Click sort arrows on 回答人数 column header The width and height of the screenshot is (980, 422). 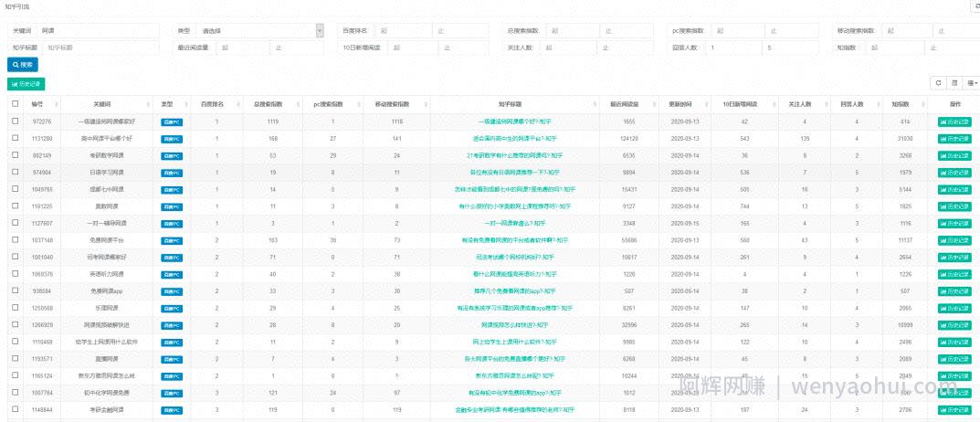click(878, 104)
